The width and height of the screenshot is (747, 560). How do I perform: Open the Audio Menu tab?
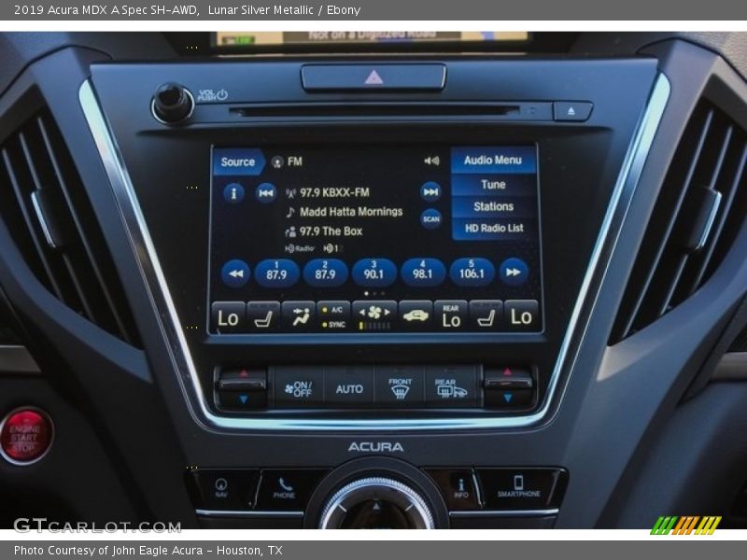tap(493, 161)
